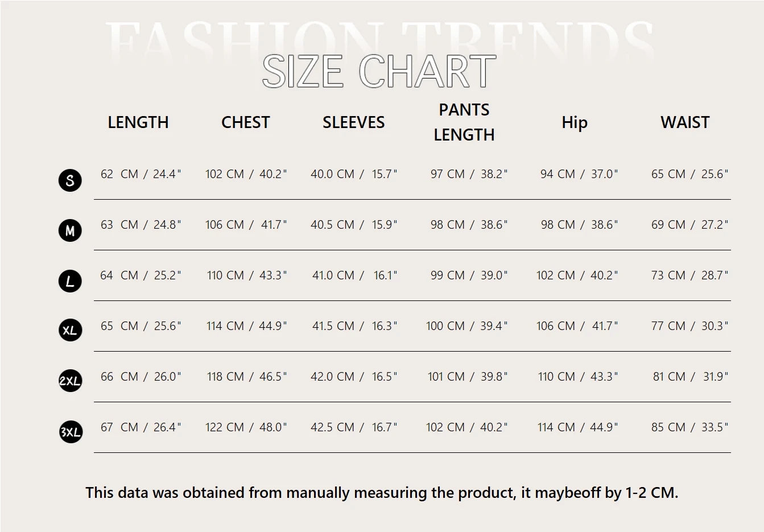764x532 pixels.
Task: Select the XL size badge
Action: (70, 331)
